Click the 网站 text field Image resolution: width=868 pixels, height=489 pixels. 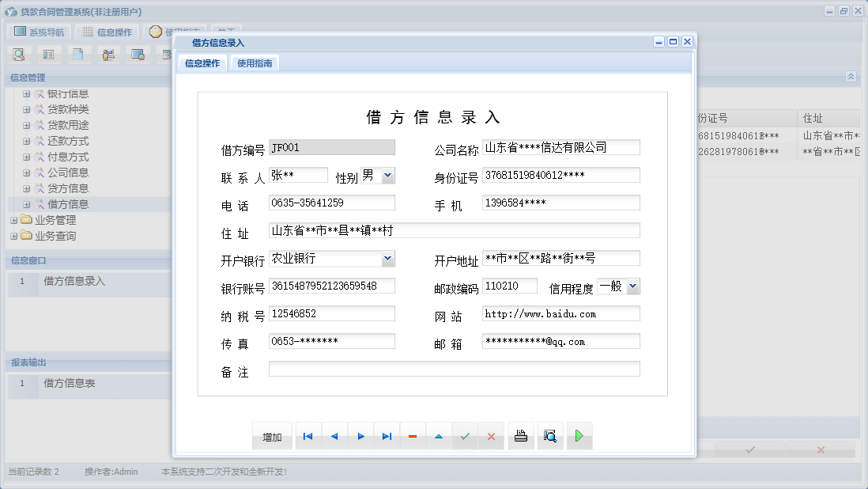(x=560, y=314)
